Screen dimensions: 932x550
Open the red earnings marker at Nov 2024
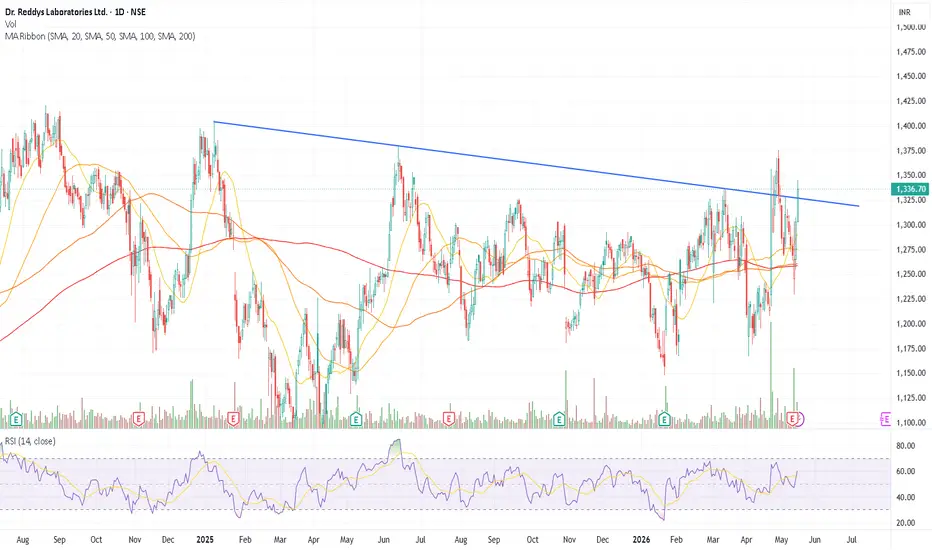click(138, 419)
